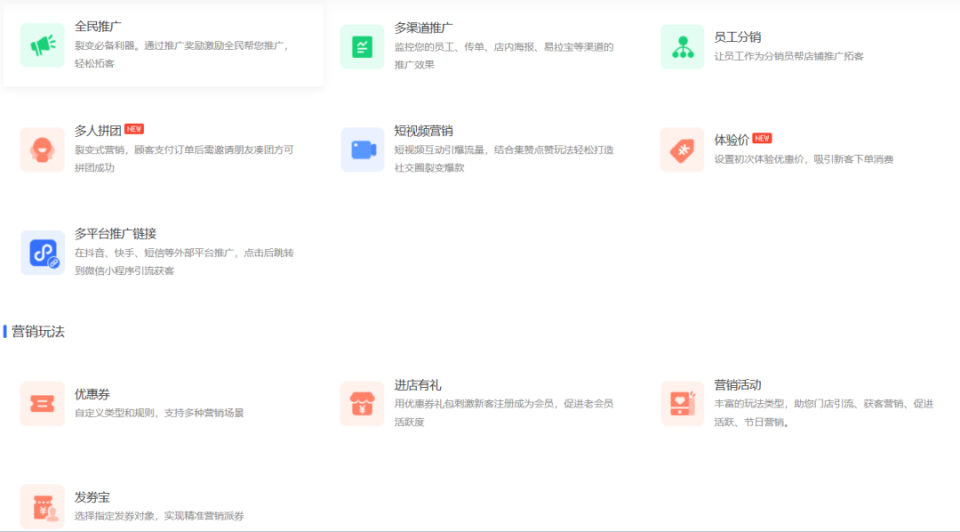
Task: Click the 多平台推广链接 link icon
Action: (42, 252)
